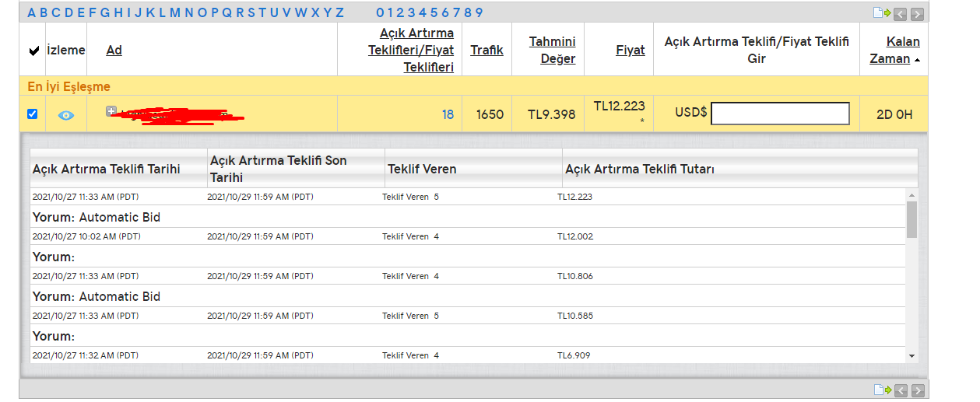Filter domains starting with letter P
Screen dimensions: 980x402
[x=214, y=12]
